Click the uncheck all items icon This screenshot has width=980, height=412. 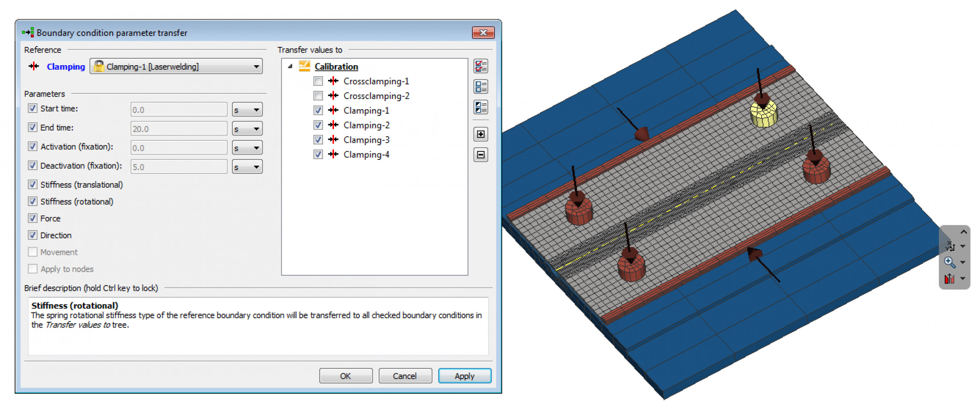pyautogui.click(x=481, y=86)
